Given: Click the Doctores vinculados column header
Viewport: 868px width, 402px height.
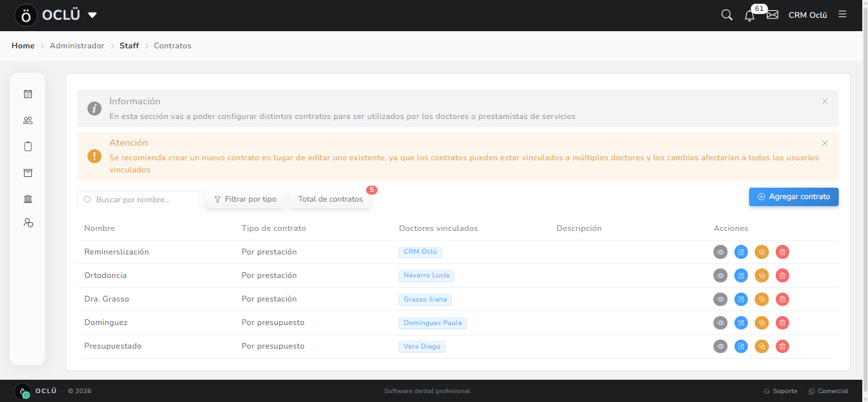Looking at the screenshot, I should tap(438, 228).
